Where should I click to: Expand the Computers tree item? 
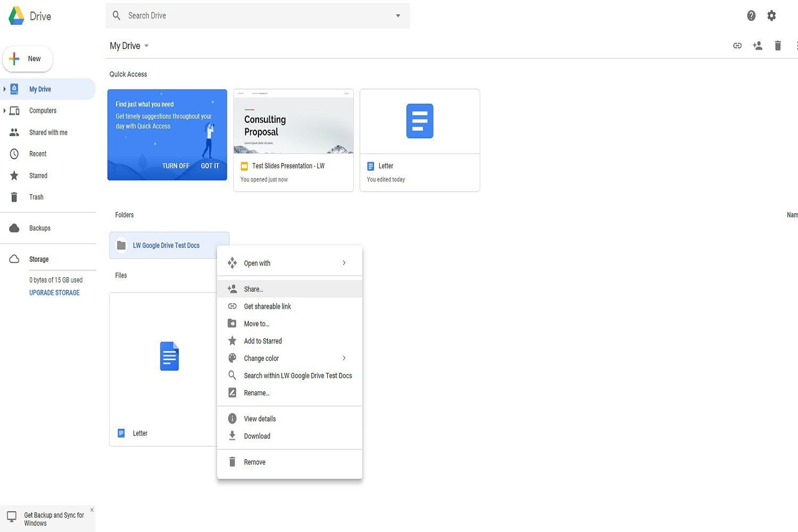5,111
